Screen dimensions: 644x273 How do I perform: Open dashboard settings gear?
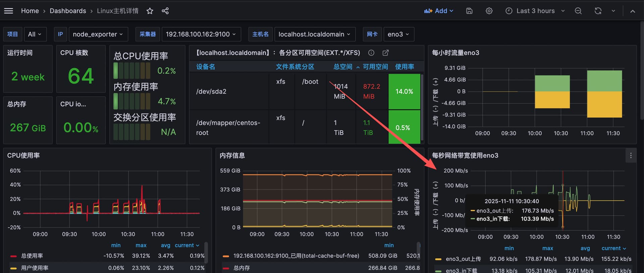click(489, 11)
